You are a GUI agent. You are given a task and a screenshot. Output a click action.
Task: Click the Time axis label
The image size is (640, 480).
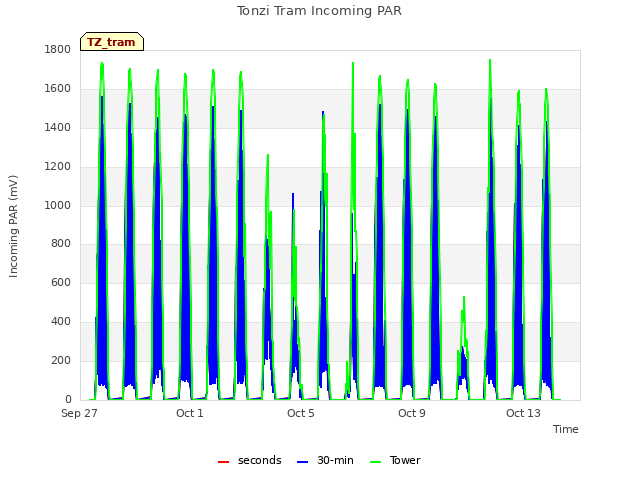tap(566, 429)
